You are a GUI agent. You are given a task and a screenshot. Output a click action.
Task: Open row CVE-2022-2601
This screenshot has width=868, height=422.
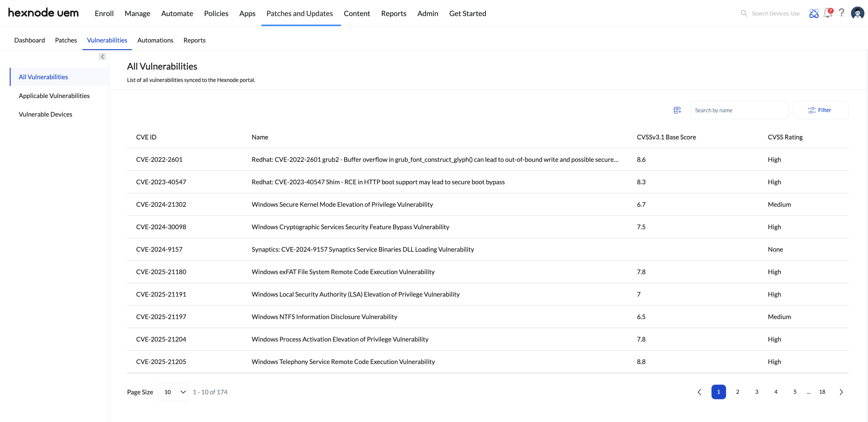click(x=488, y=160)
